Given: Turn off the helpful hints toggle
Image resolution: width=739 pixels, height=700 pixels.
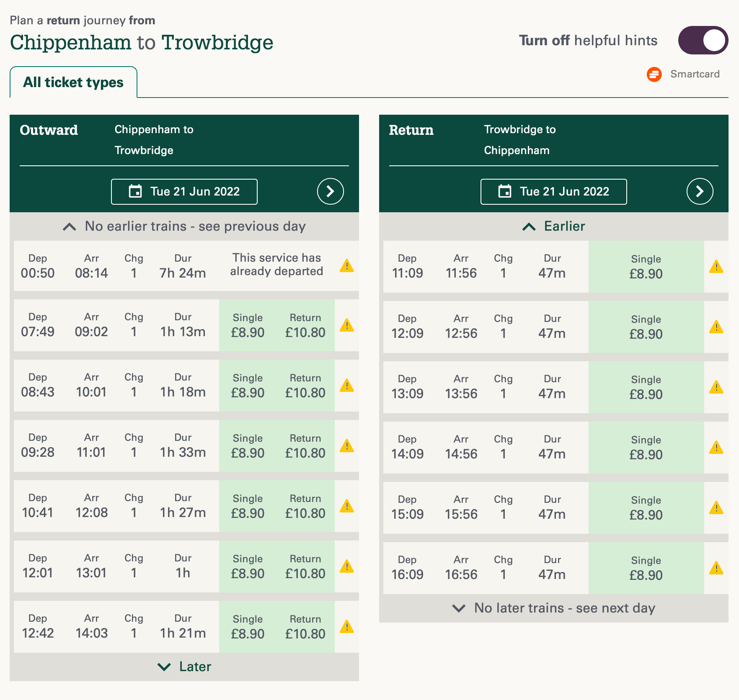Looking at the screenshot, I should tap(703, 41).
